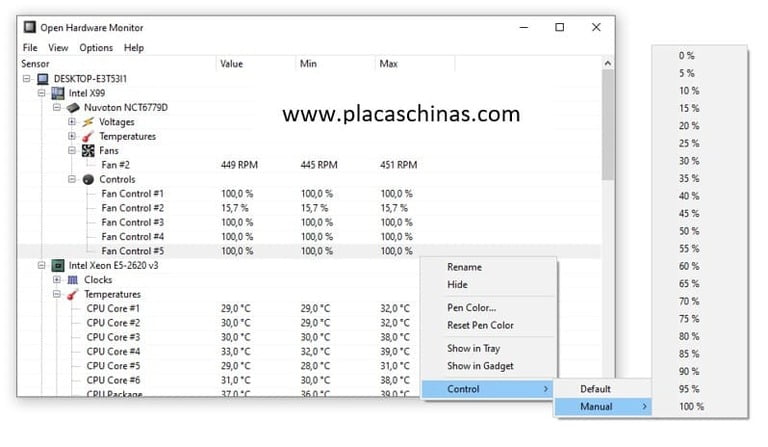
Task: Open the Help menu
Action: pyautogui.click(x=134, y=47)
